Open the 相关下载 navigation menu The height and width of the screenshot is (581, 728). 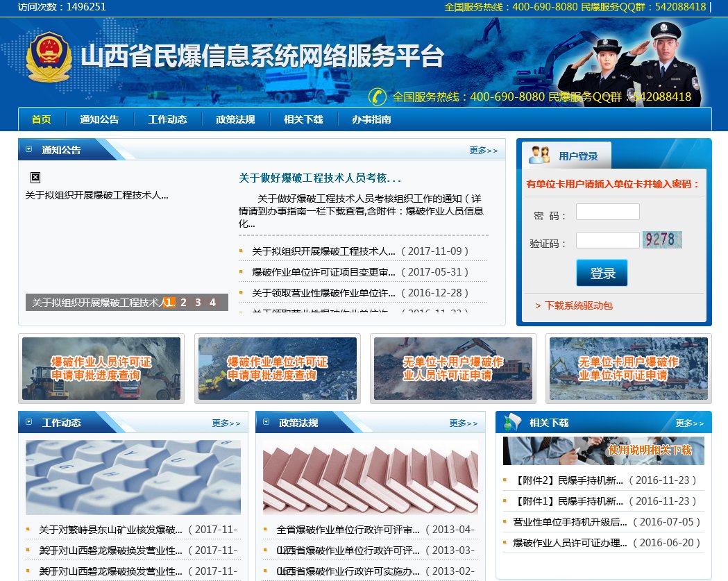coord(303,119)
